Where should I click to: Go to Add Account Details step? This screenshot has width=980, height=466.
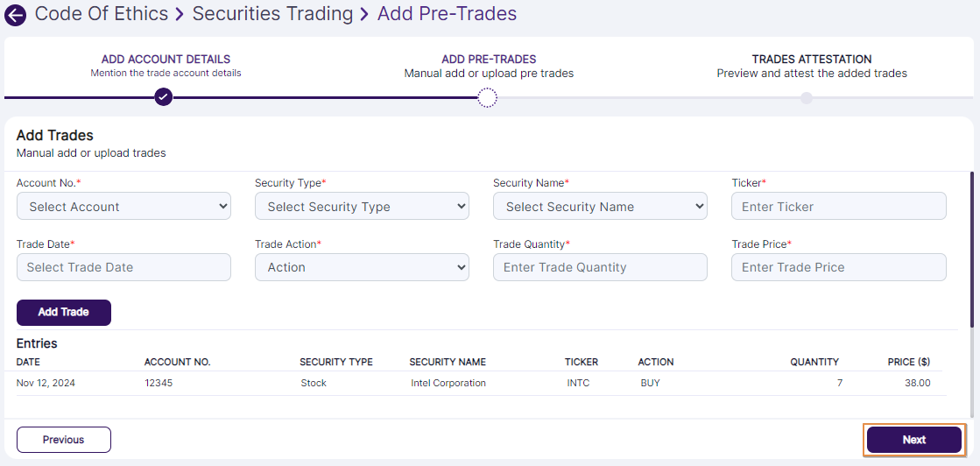pyautogui.click(x=166, y=60)
